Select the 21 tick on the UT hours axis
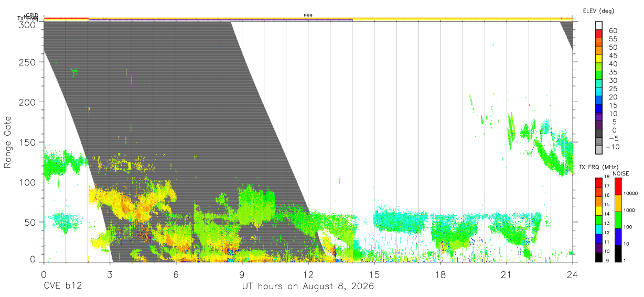 [x=507, y=274]
